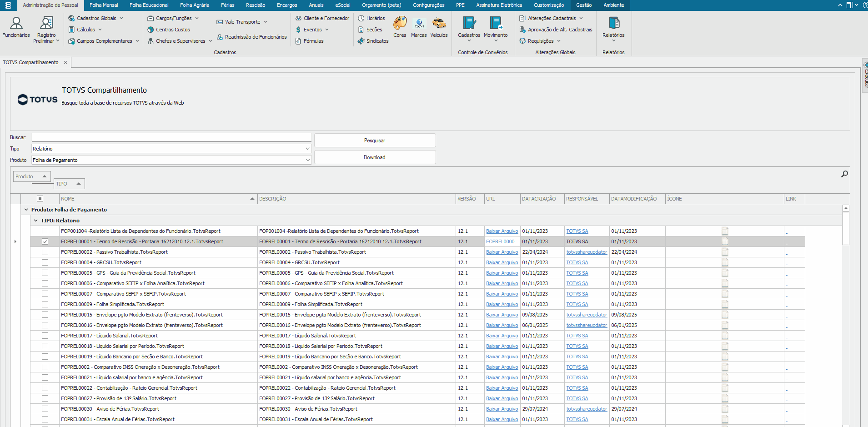Screen dimensions: 868x427
Task: Close the TOTVS Compartilhamento tab
Action: click(x=65, y=62)
